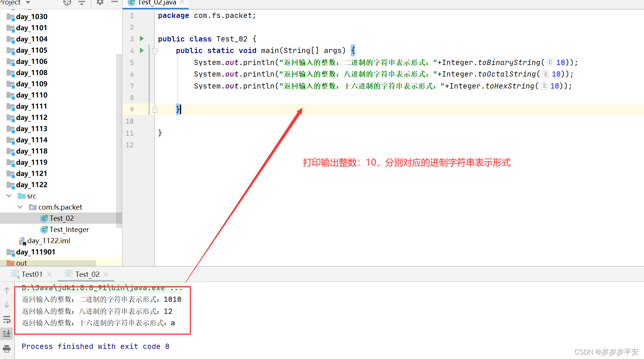This screenshot has height=359, width=644.
Task: Select the day_1101 module
Action: pos(32,28)
